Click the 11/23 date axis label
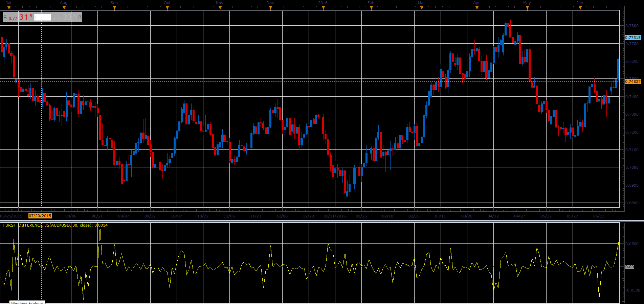This screenshot has width=644, height=304. click(256, 216)
